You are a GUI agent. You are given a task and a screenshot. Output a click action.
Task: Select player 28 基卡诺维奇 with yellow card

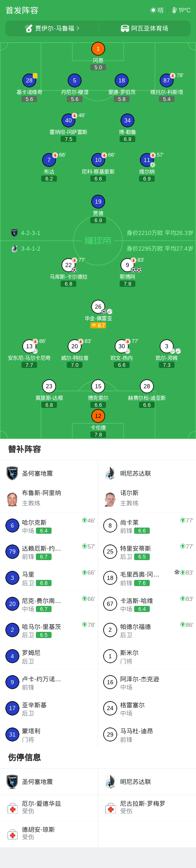click(x=29, y=80)
